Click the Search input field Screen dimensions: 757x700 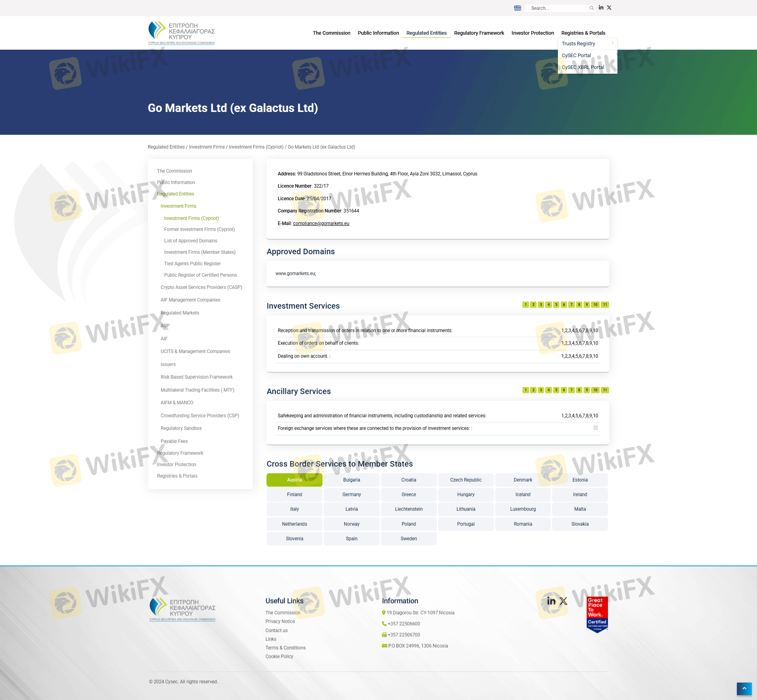coord(558,8)
